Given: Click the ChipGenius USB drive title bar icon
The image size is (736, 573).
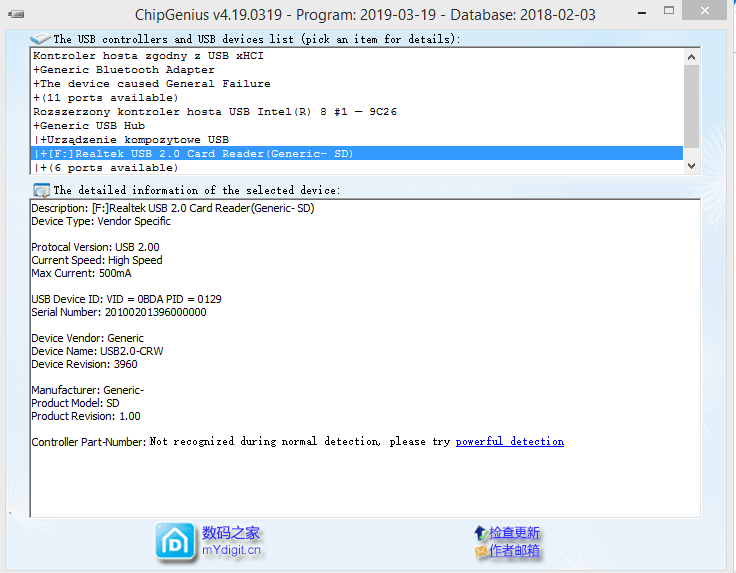Looking at the screenshot, I should 16,14.
